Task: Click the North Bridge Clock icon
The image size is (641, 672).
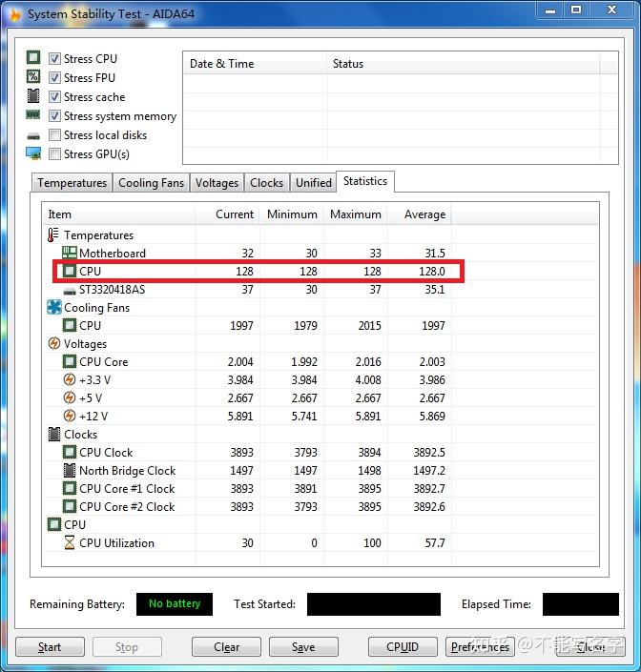Action: click(70, 470)
